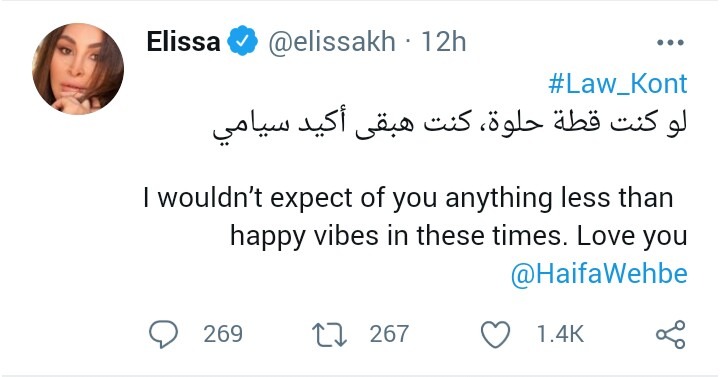
Task: Click the 12h timestamp
Action: (444, 42)
